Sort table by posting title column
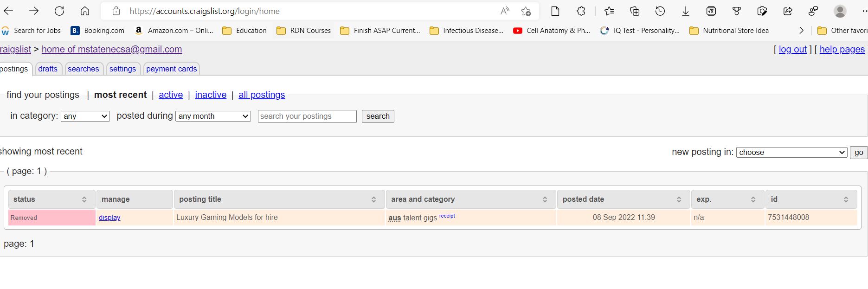The height and width of the screenshot is (289, 868). [279, 199]
